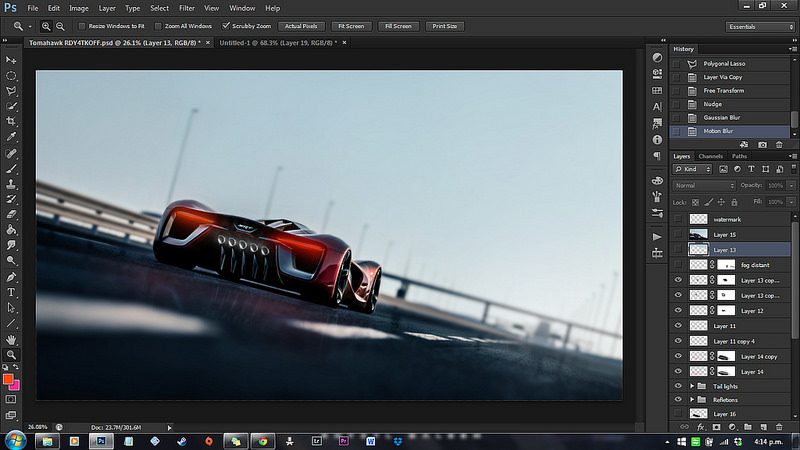Select the Eyedropper tool
Viewport: 800px width, 450px height.
[11, 136]
